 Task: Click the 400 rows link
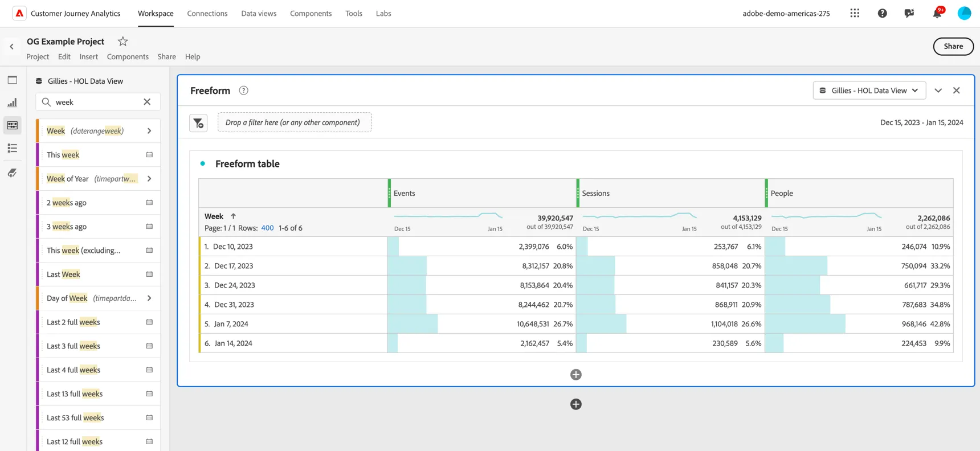[267, 228]
